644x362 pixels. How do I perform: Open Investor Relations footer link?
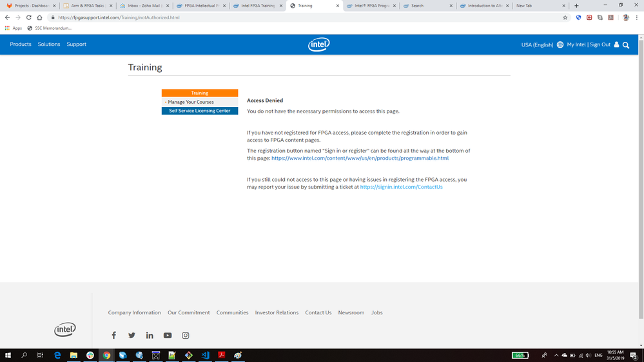click(277, 313)
